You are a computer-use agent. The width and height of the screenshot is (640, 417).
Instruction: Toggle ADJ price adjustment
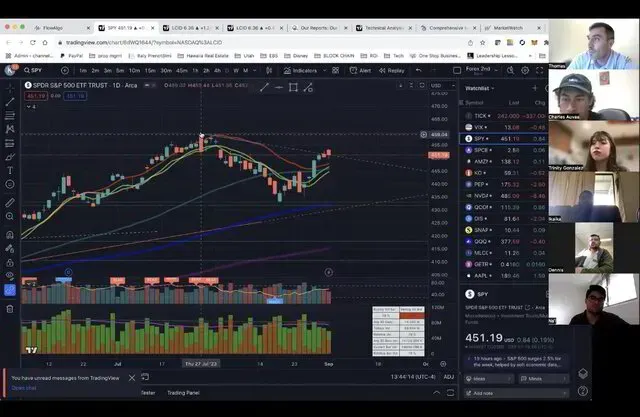point(449,377)
